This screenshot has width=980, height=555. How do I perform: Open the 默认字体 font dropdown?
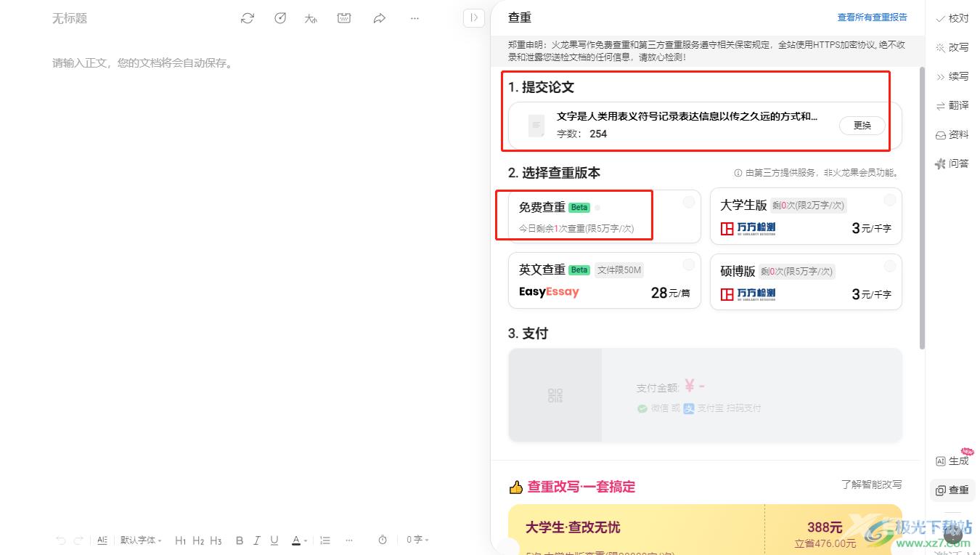[x=141, y=540]
